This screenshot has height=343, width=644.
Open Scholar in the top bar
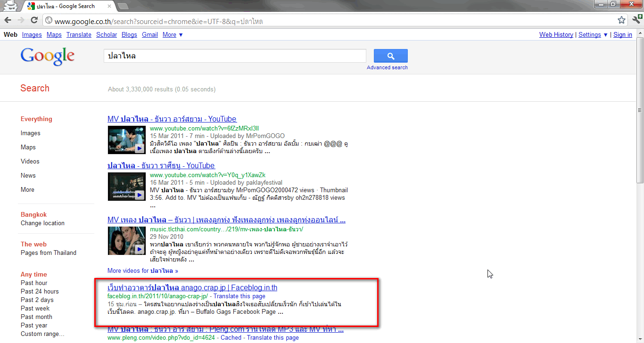(107, 35)
